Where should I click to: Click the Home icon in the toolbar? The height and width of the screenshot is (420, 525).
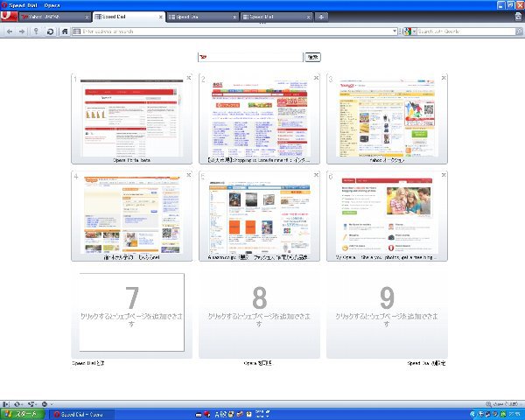tap(65, 31)
